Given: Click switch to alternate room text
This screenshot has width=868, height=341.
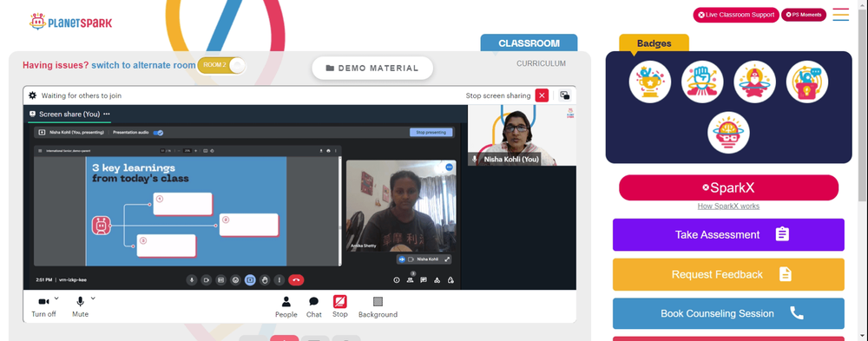Looking at the screenshot, I should 143,65.
